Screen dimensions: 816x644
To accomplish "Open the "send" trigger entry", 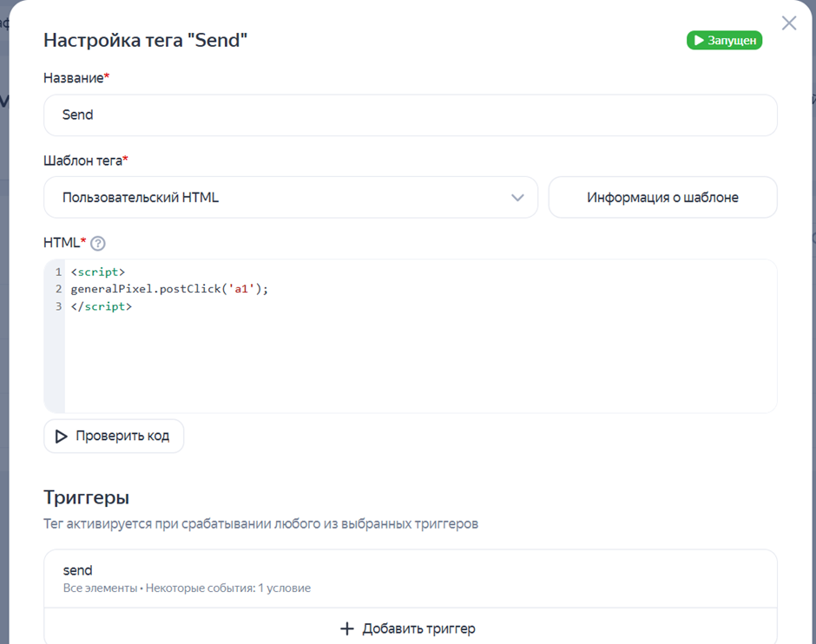I will click(x=78, y=570).
